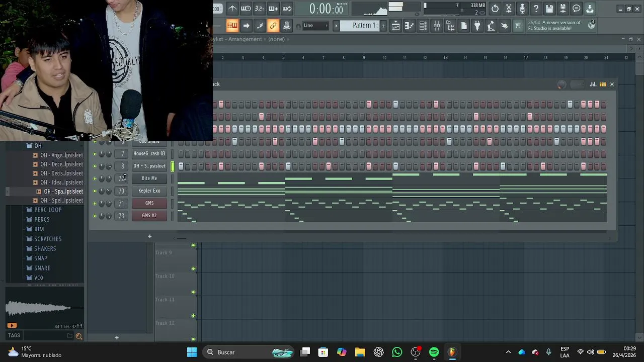
Task: Open the Spotify taskbar icon
Action: [434, 352]
